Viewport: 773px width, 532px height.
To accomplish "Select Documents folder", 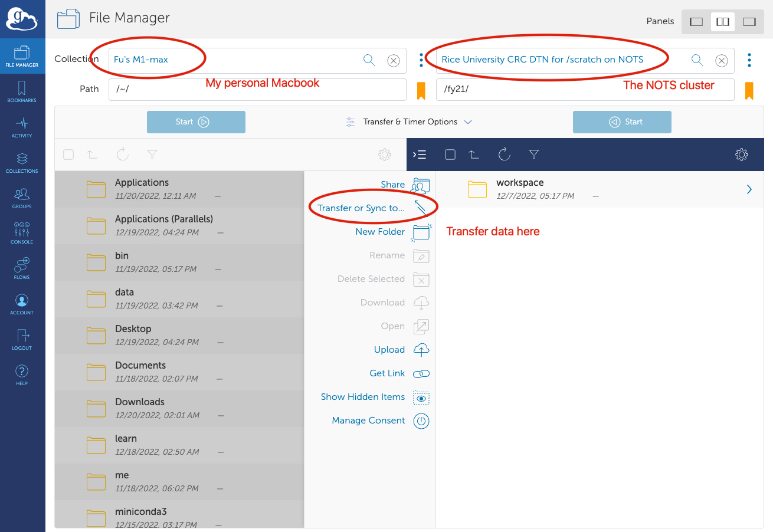I will 179,372.
